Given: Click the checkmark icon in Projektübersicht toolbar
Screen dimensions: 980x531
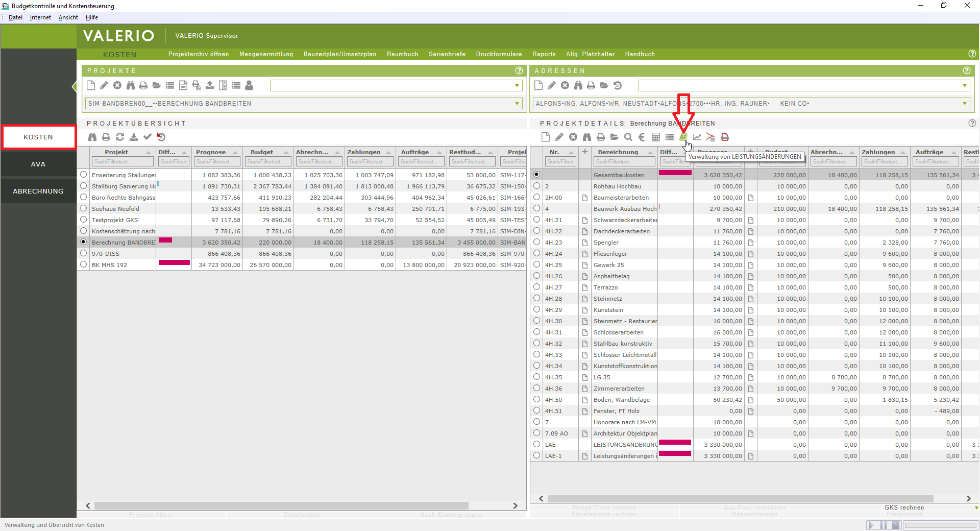Looking at the screenshot, I should pos(148,137).
